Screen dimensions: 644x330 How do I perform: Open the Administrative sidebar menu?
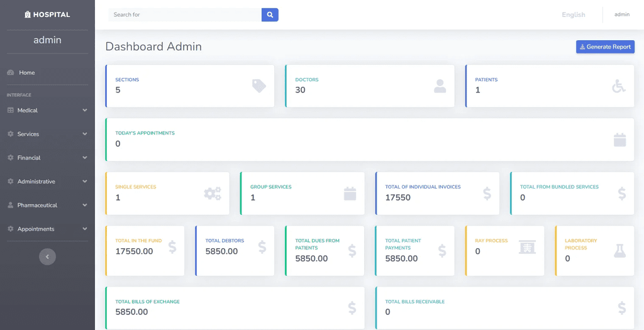[47, 182]
